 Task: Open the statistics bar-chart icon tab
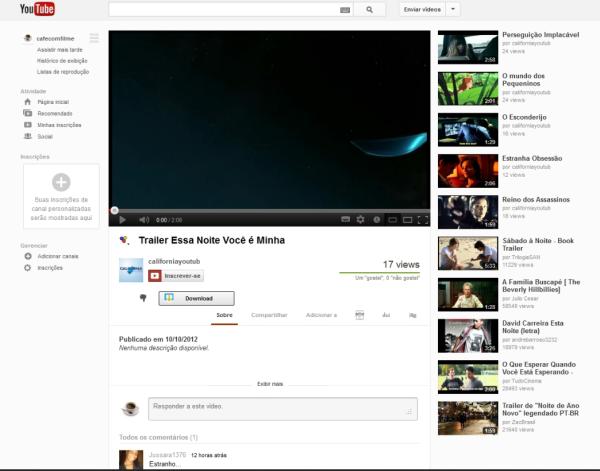386,315
